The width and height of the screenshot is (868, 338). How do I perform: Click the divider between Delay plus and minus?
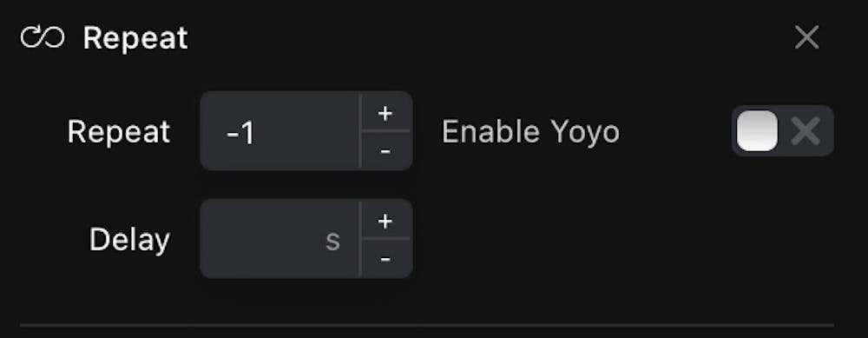click(386, 239)
